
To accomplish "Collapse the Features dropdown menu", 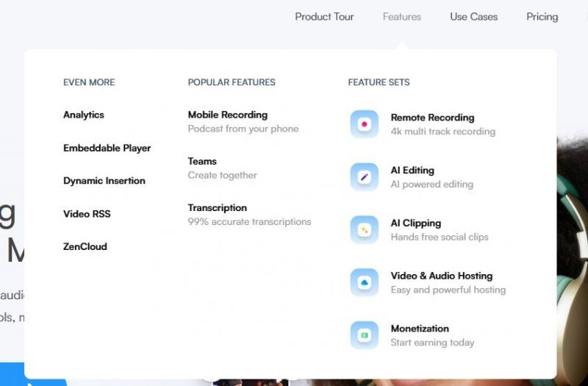I will [x=401, y=17].
